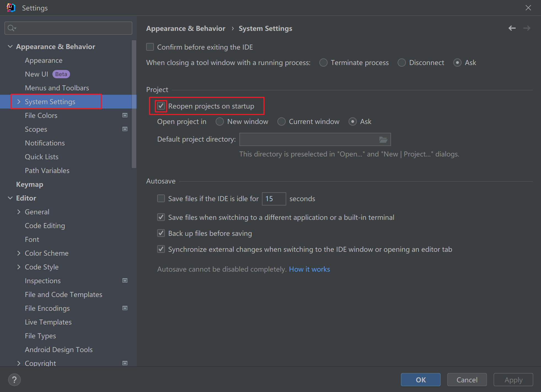
Task: Collapse the Appearance & Behavior section
Action: 10,47
